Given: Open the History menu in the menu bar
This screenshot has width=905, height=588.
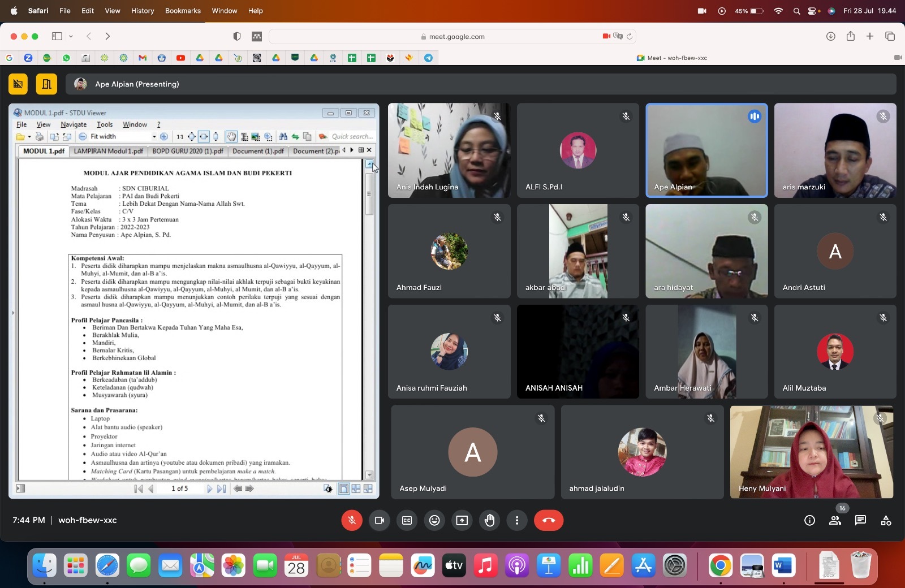Looking at the screenshot, I should (143, 11).
